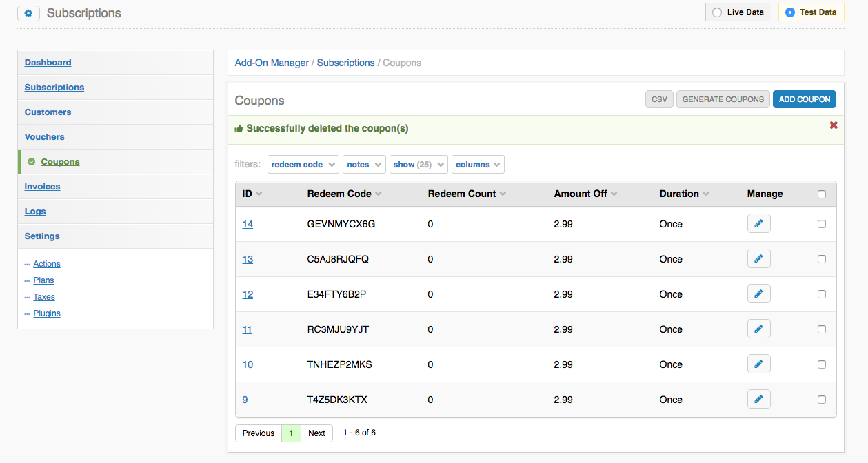Open coupon ID 10 link

click(248, 364)
